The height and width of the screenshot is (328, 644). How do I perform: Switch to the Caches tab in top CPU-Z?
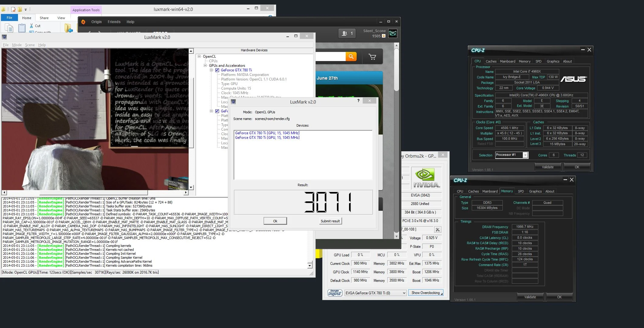point(491,61)
